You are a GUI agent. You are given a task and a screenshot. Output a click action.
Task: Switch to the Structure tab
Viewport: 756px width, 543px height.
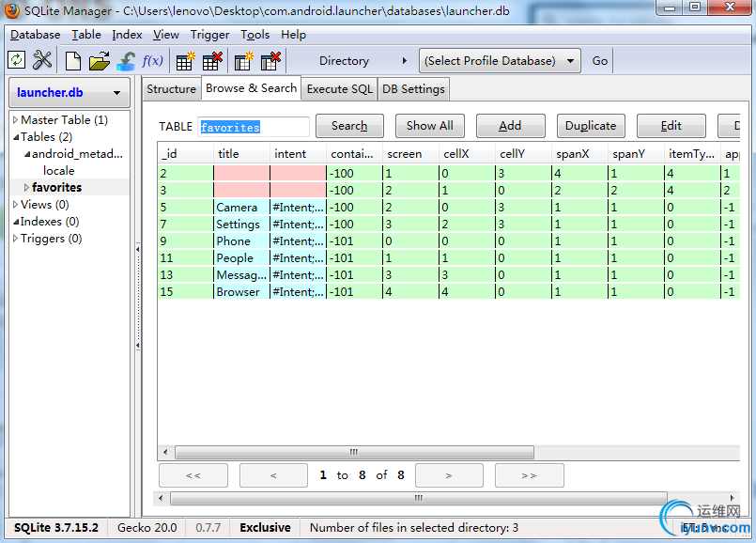[x=171, y=89]
